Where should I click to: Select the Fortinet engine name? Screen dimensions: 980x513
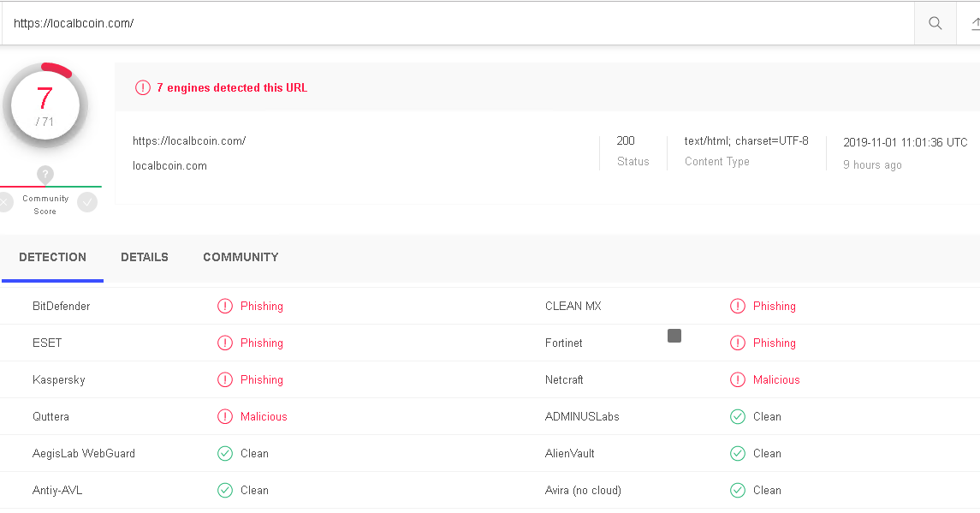[564, 343]
